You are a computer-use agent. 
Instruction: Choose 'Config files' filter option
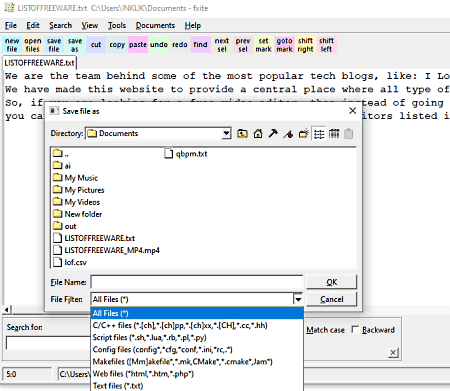pyautogui.click(x=197, y=350)
